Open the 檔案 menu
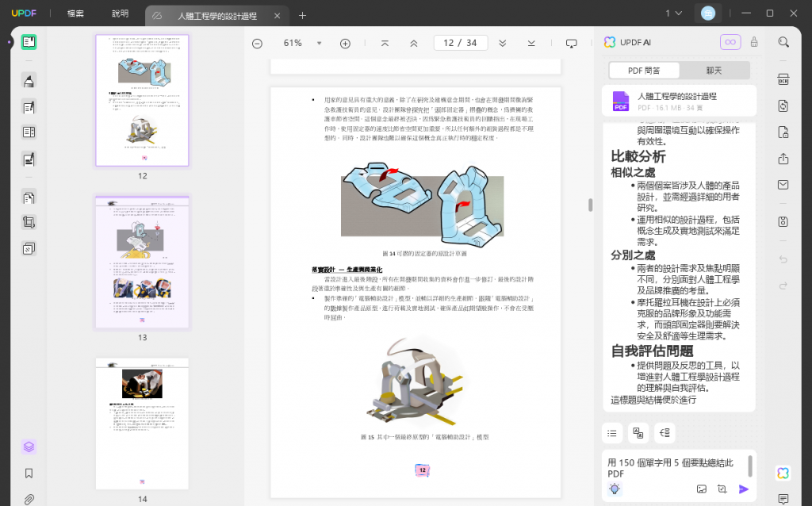 pos(75,13)
